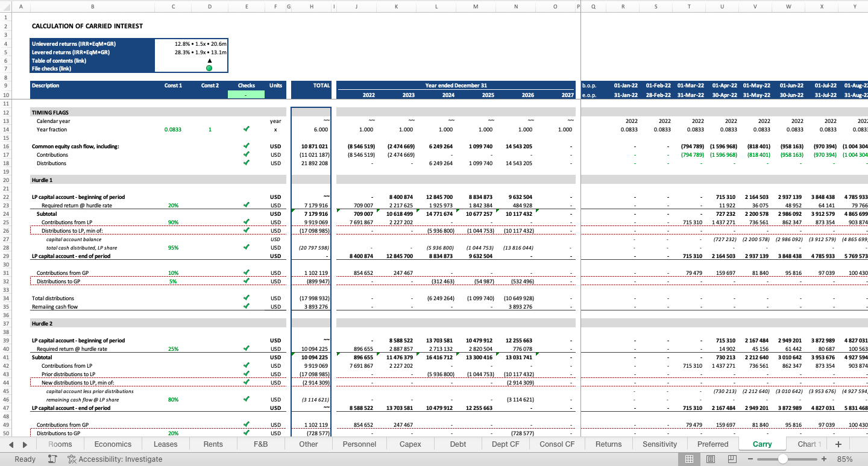Select row 22 header
868x466 pixels.
5,197
